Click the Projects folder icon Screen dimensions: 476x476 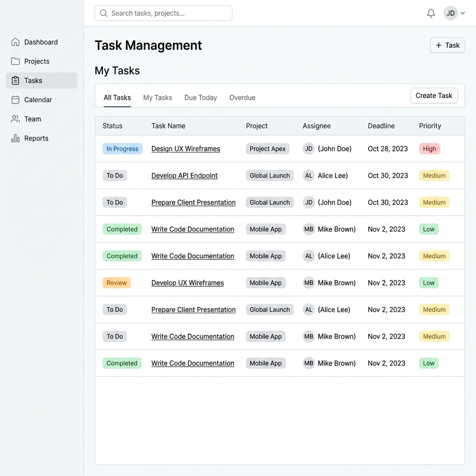coord(15,61)
